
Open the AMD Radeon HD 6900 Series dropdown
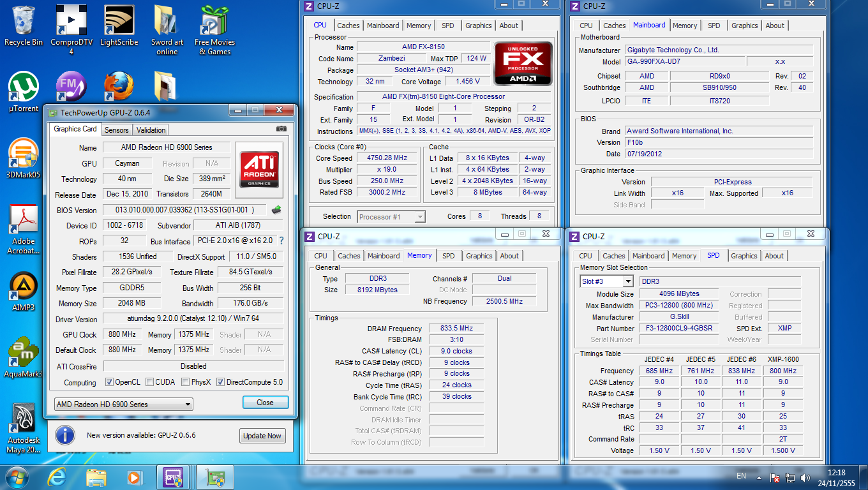(x=123, y=404)
